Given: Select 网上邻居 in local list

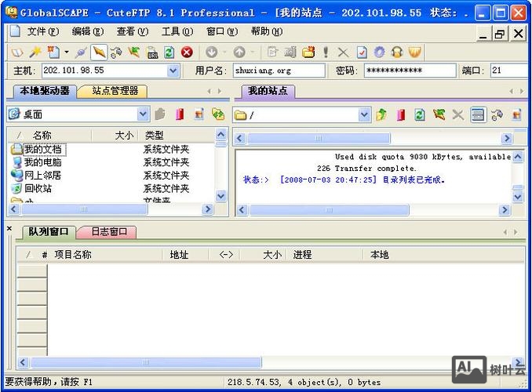Looking at the screenshot, I should (x=42, y=176).
